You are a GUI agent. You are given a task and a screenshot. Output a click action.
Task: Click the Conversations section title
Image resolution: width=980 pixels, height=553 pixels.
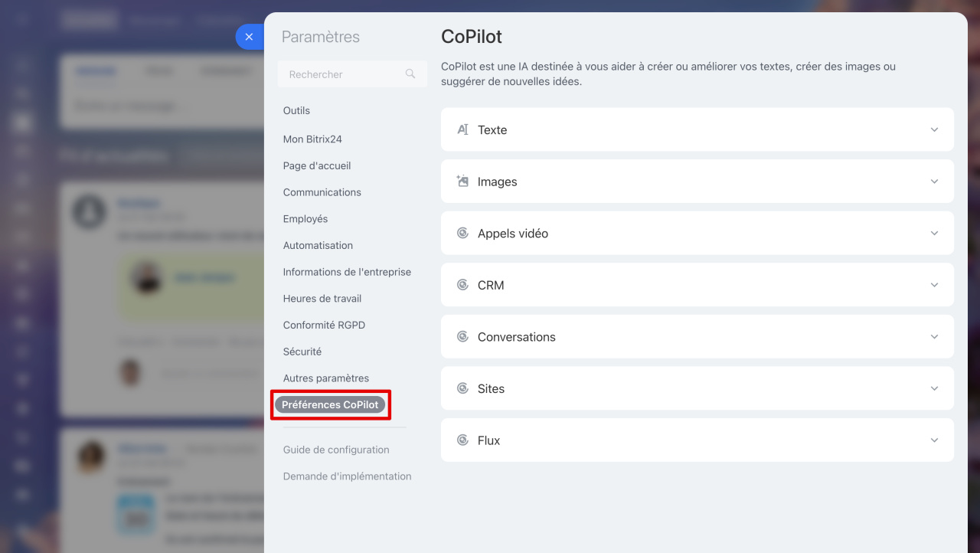click(x=517, y=337)
